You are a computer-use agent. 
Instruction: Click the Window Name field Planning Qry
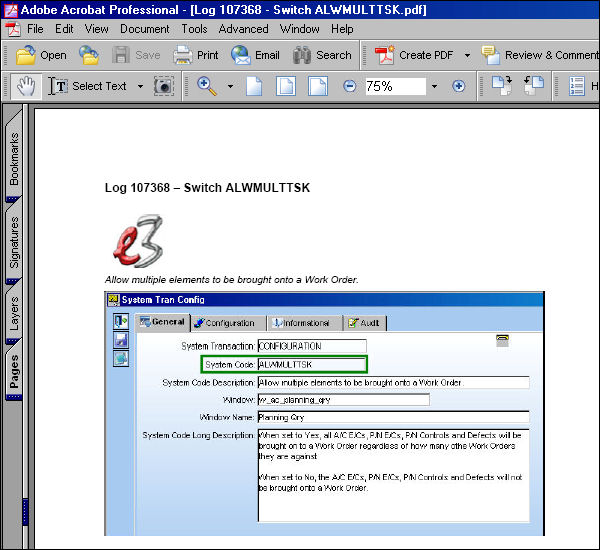(x=394, y=417)
